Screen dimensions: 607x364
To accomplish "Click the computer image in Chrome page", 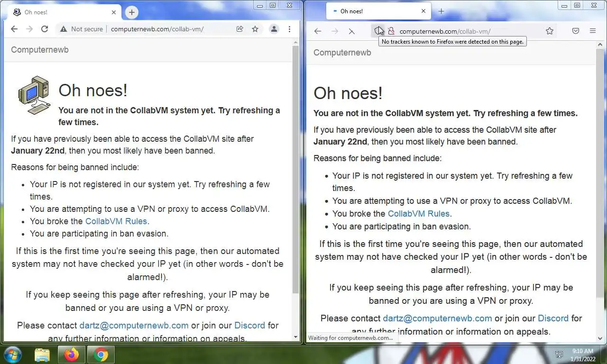I will [34, 95].
